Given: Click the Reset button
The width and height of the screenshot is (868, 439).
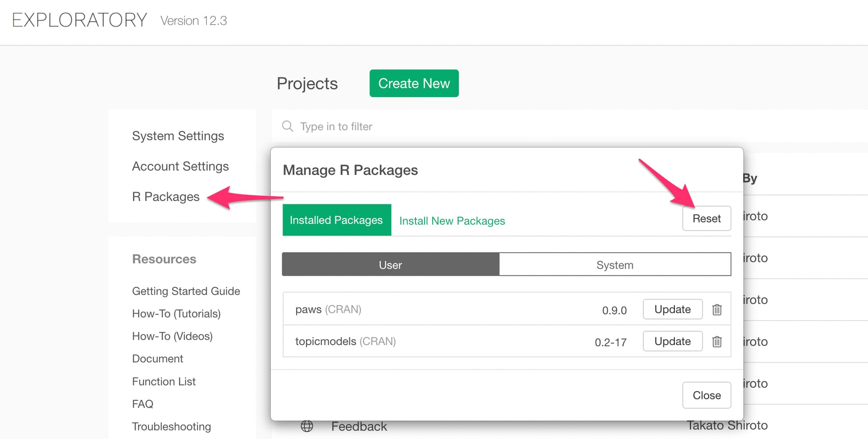Looking at the screenshot, I should tap(707, 218).
